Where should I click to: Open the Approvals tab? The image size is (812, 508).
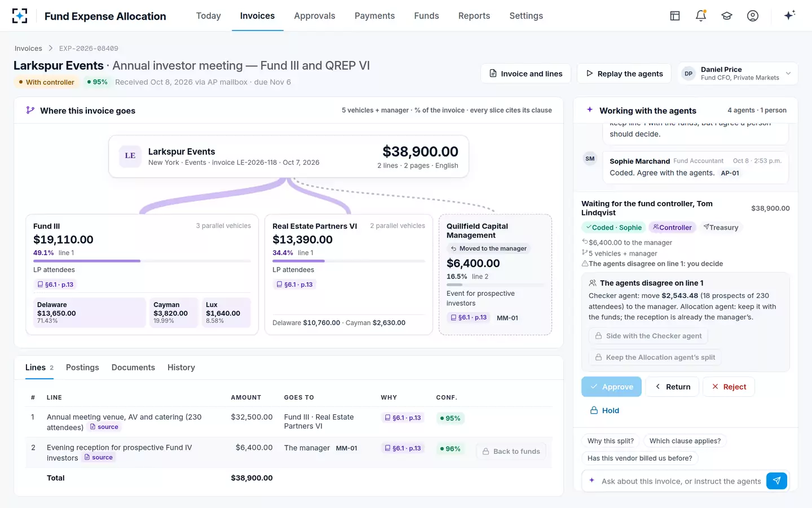click(315, 16)
